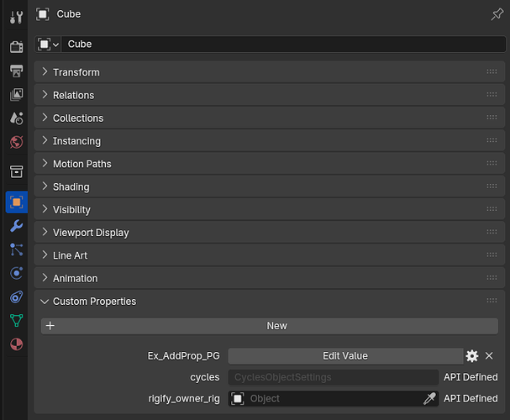The image size is (510, 420).
Task: Click the Viewport Display panel drag grip
Action: [492, 232]
